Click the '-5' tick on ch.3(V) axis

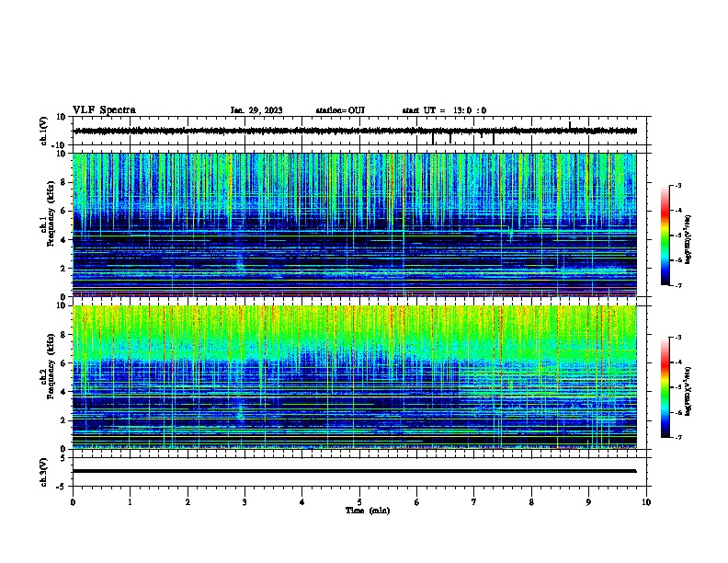pos(62,487)
